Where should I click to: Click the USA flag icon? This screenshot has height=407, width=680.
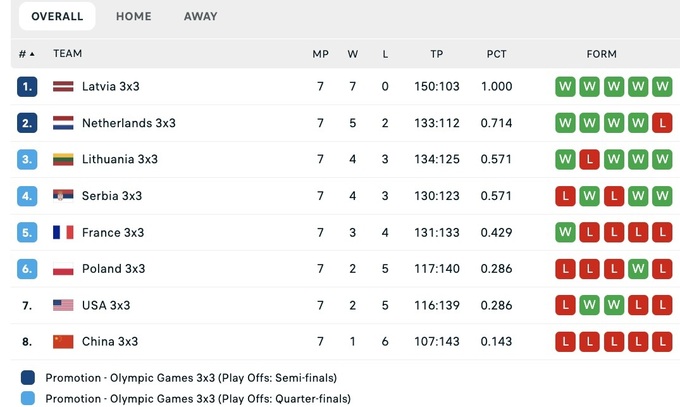63,305
